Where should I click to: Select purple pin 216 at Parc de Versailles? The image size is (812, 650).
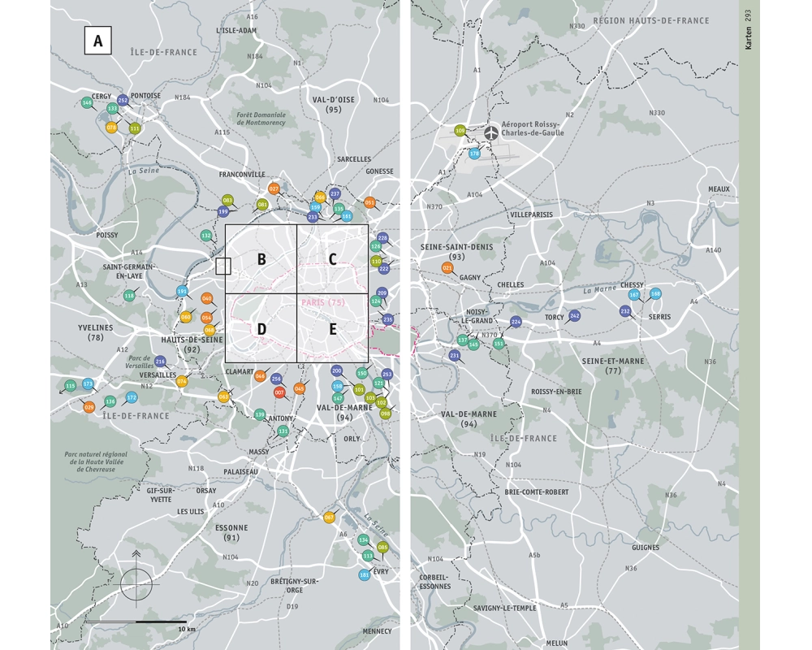click(x=160, y=362)
